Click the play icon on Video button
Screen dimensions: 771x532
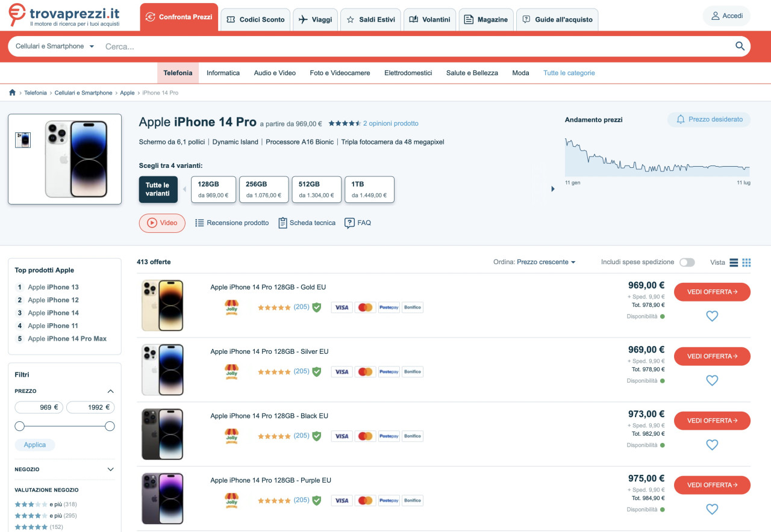152,223
